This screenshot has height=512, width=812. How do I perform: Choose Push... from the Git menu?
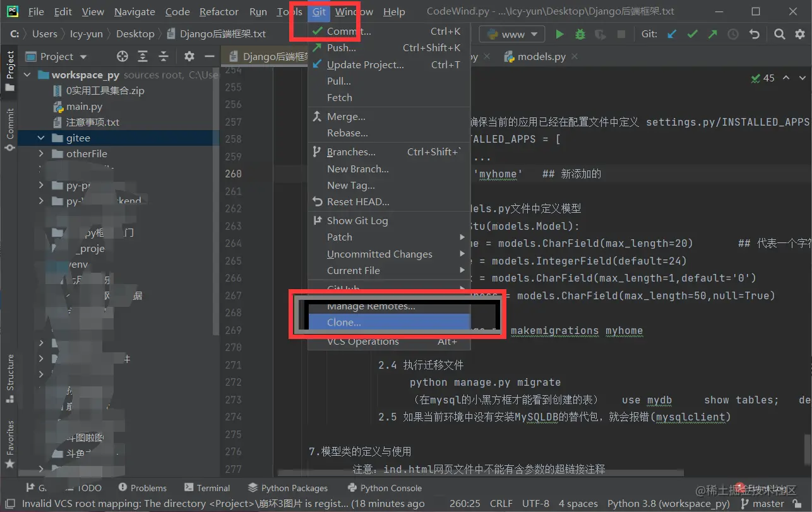389,47
